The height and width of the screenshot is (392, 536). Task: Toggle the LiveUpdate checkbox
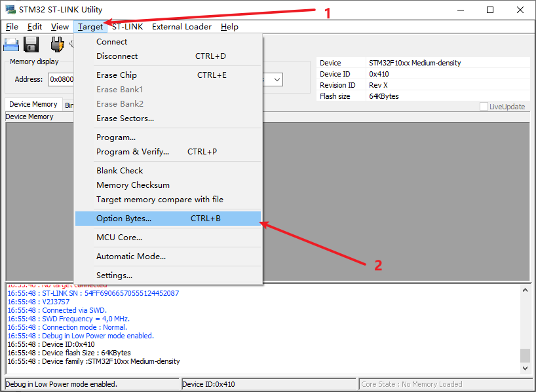pos(484,107)
